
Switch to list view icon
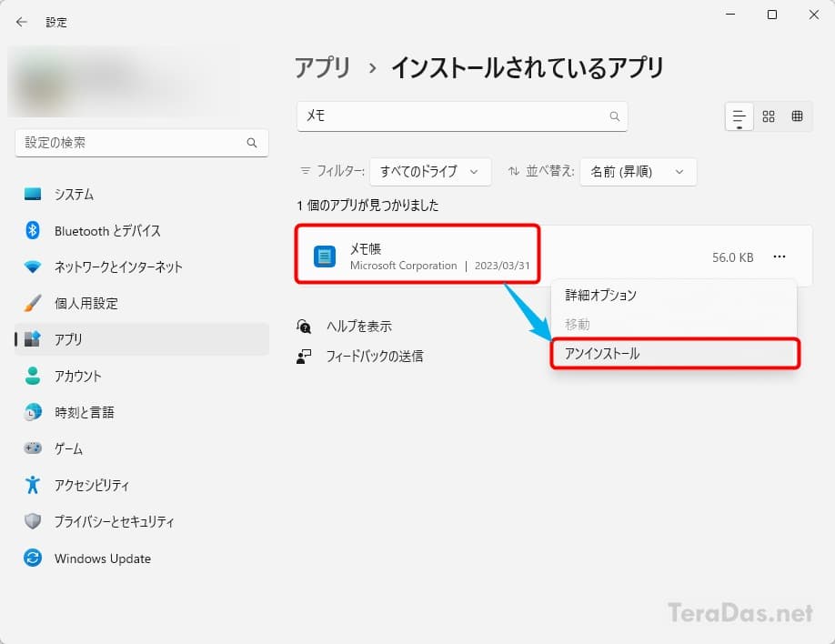[739, 116]
